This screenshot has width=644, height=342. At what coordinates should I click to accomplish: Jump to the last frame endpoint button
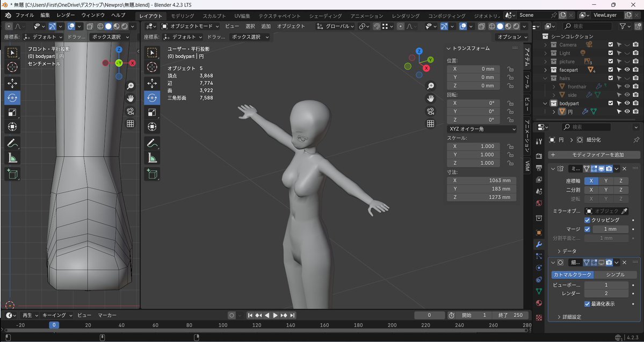click(292, 315)
